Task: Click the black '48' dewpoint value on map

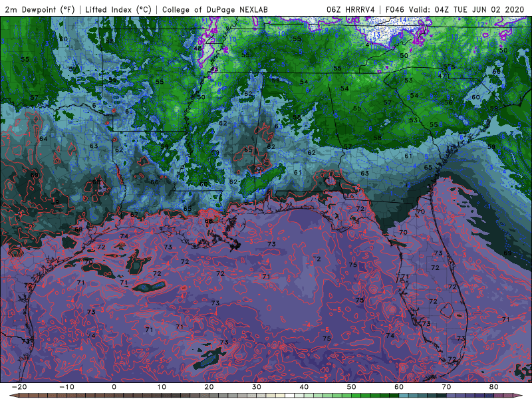Action: [198, 48]
